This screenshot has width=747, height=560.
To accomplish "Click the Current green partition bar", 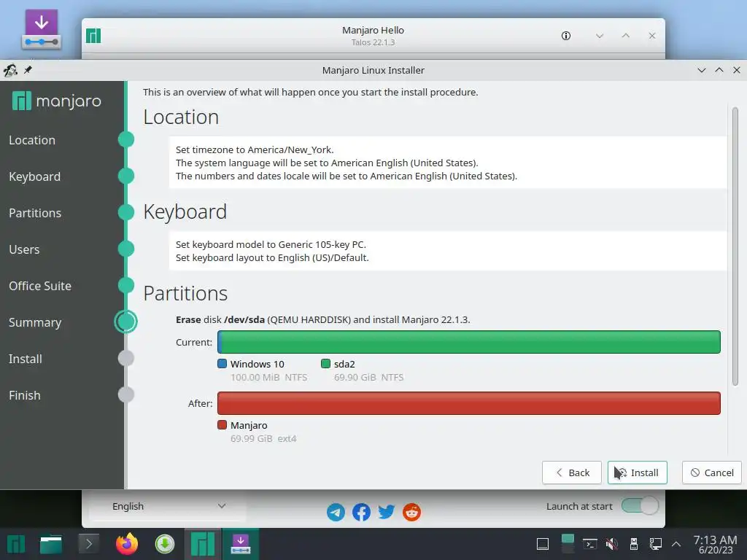I will pyautogui.click(x=469, y=342).
